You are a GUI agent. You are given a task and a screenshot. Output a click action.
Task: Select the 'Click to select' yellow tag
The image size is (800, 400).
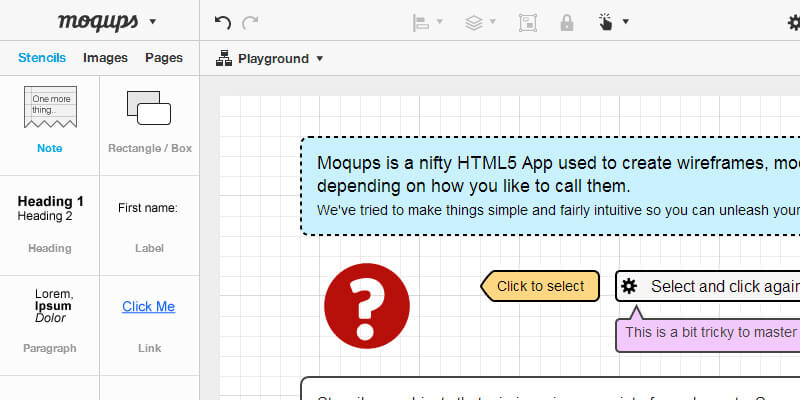[540, 286]
